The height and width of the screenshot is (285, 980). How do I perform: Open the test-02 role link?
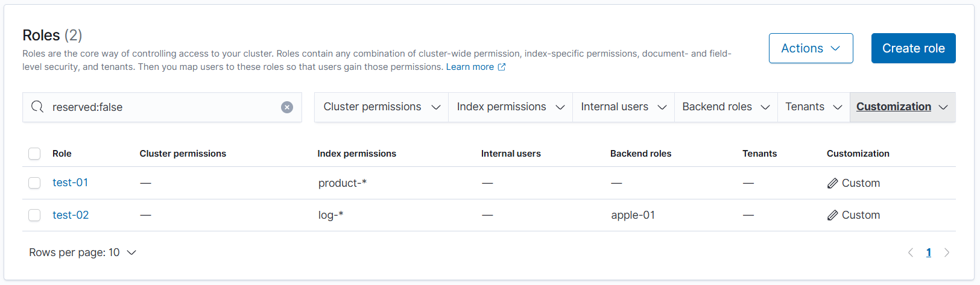(x=71, y=215)
